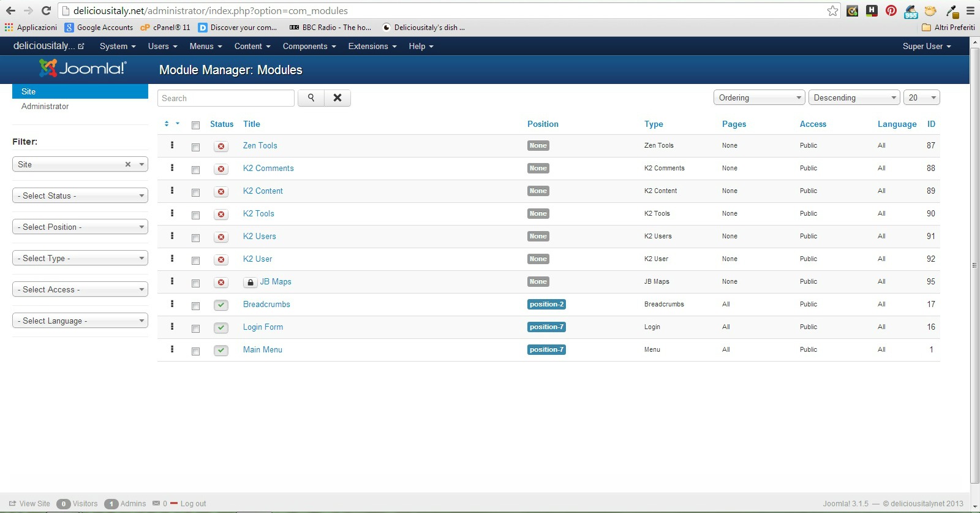The image size is (980, 513).
Task: Toggle unpublished status icon for K2 Users
Action: coord(221,237)
